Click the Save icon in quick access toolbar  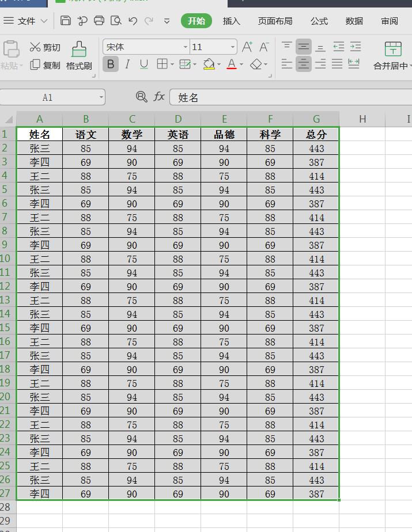[x=66, y=21]
